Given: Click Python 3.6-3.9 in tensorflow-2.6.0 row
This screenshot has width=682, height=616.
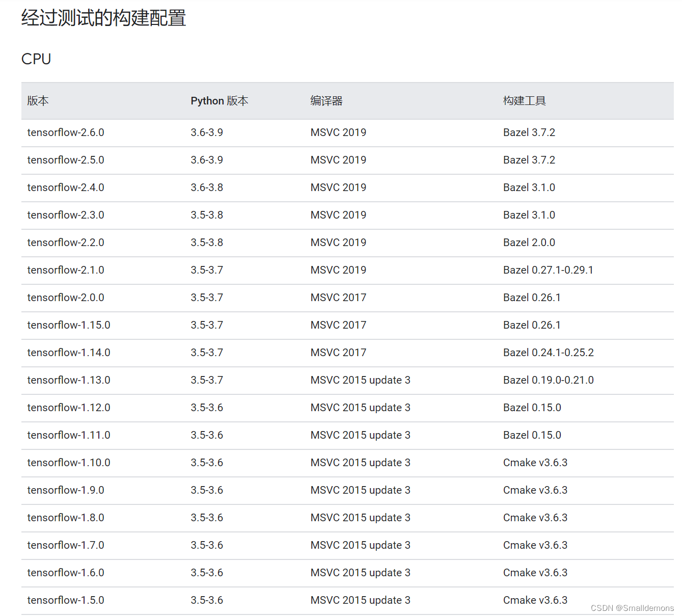Looking at the screenshot, I should coord(207,132).
